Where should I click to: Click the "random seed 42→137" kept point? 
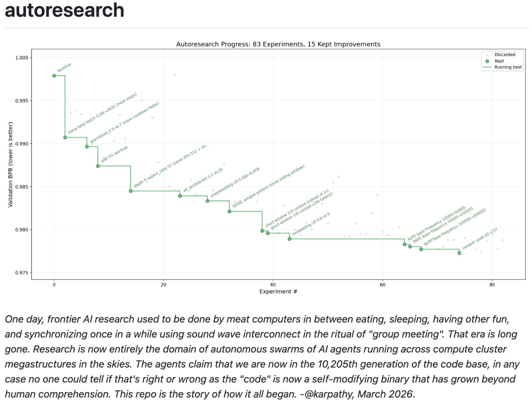click(x=459, y=253)
